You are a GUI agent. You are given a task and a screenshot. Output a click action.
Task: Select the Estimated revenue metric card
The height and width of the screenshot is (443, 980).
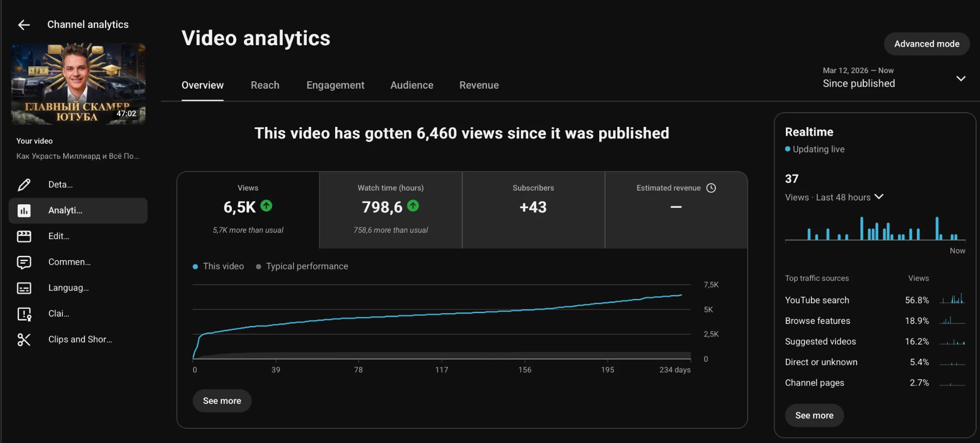click(676, 210)
